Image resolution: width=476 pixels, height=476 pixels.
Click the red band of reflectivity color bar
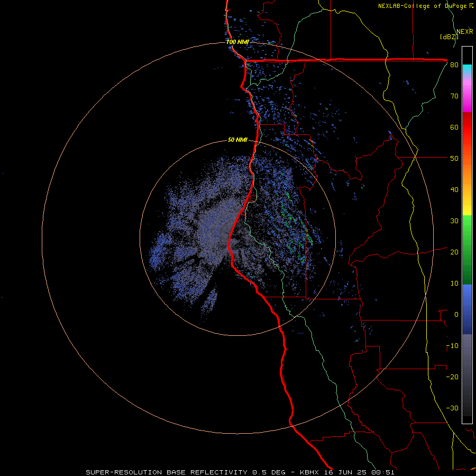pyautogui.click(x=467, y=127)
